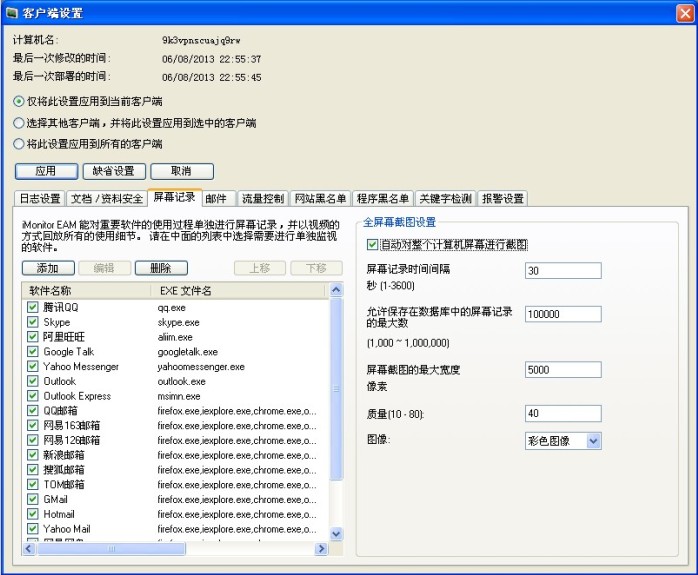The image size is (698, 575).
Task: Select the outlook.exe entry text
Action: coord(181,381)
